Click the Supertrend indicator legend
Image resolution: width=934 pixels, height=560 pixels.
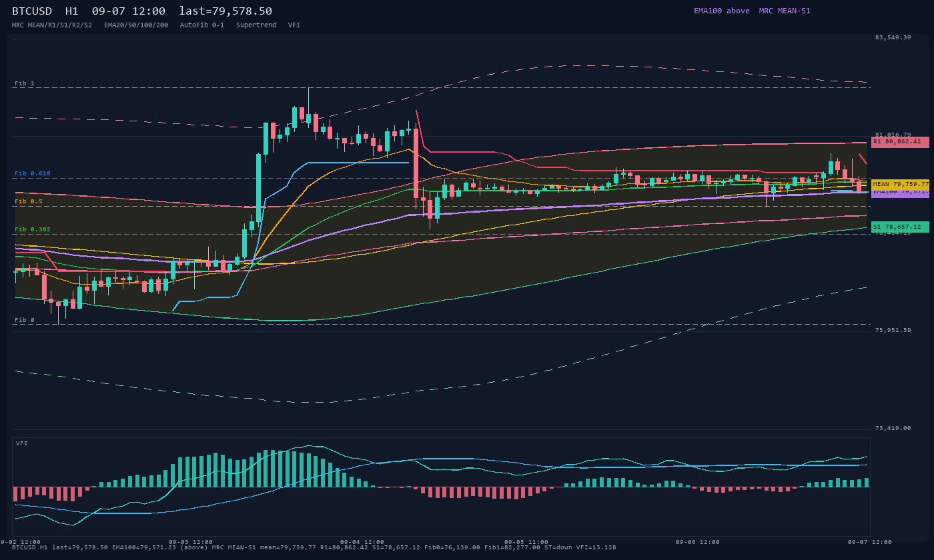pyautogui.click(x=256, y=25)
